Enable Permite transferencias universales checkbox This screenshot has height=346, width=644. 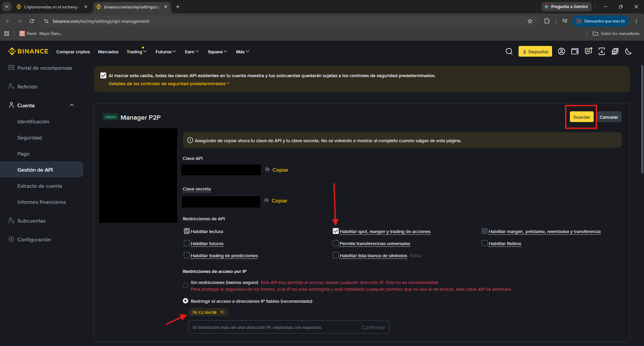(x=336, y=243)
